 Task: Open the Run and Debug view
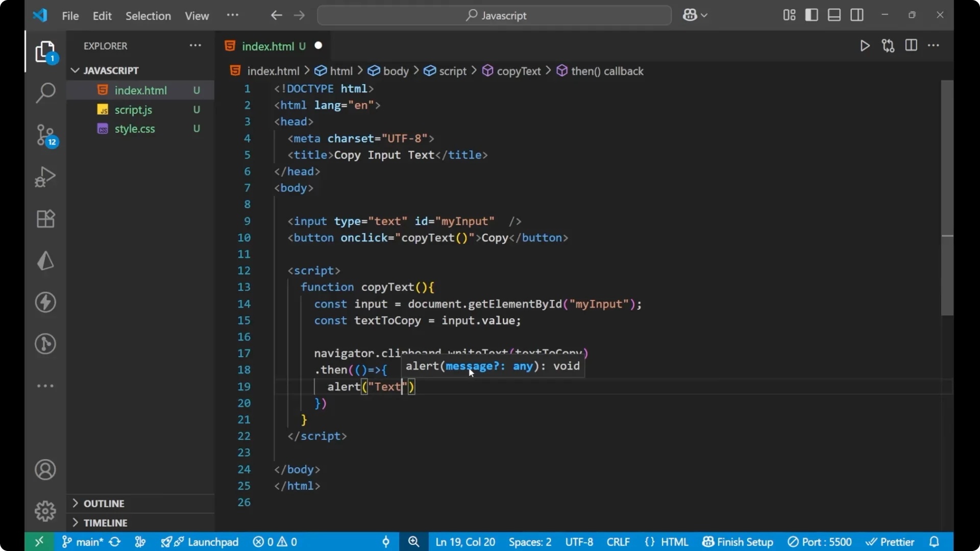click(x=45, y=177)
